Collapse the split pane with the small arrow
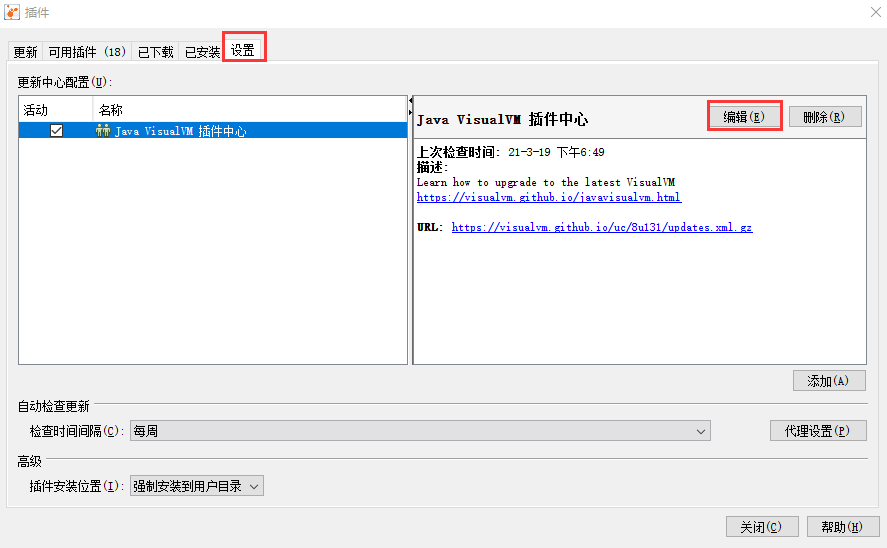Image resolution: width=887 pixels, height=548 pixels. pyautogui.click(x=411, y=101)
